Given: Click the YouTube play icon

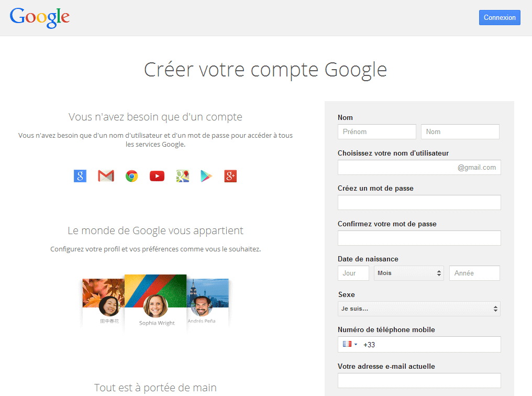Looking at the screenshot, I should pyautogui.click(x=157, y=176).
